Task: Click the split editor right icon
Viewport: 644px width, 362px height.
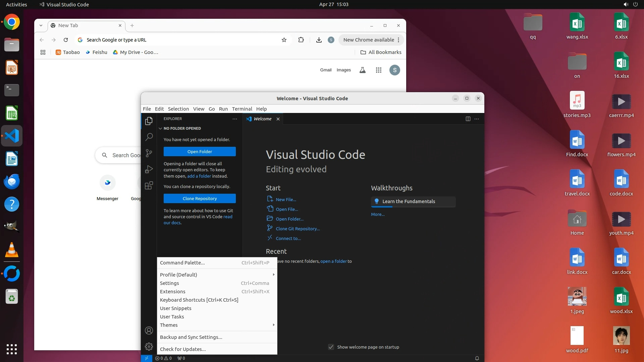Action: click(468, 119)
